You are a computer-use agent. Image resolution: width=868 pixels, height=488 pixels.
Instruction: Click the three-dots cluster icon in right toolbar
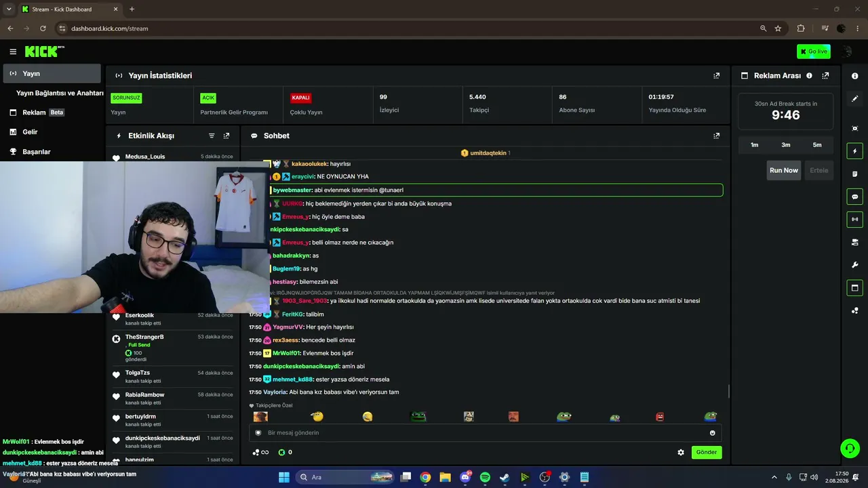(x=854, y=311)
